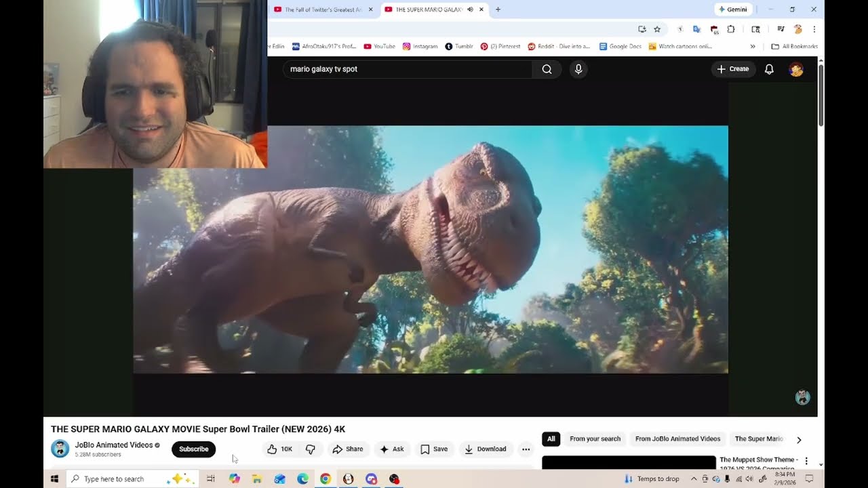Click the Create button
This screenshot has width=868, height=488.
point(733,69)
